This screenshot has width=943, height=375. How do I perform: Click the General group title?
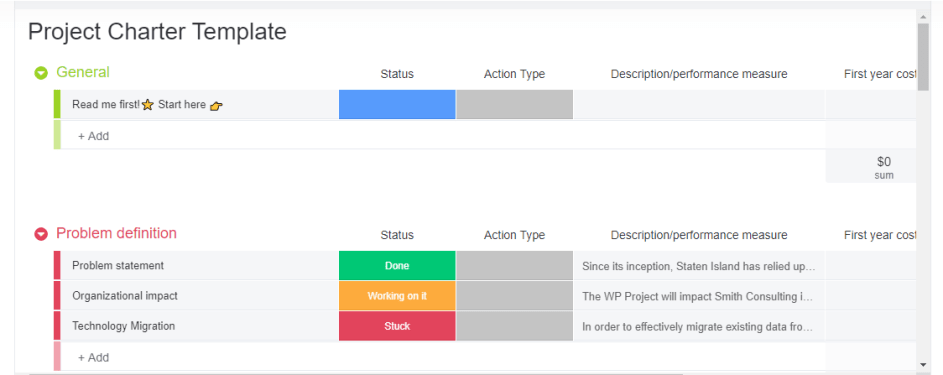click(x=83, y=72)
